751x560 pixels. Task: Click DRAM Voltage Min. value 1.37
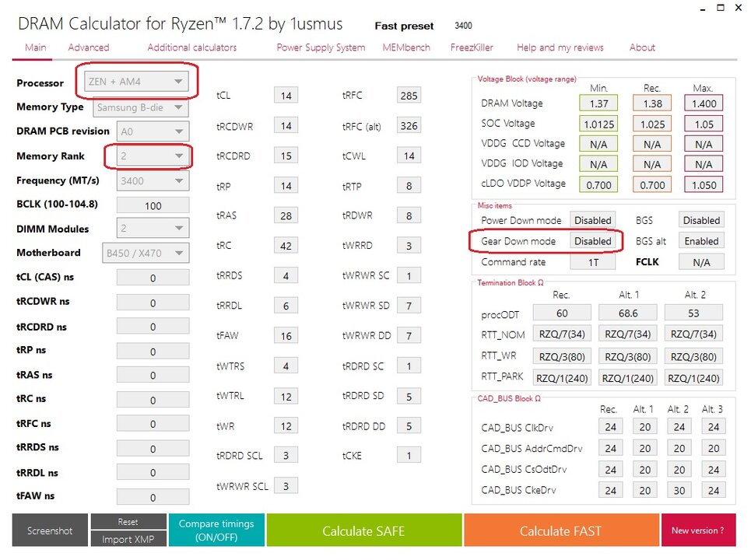[598, 103]
